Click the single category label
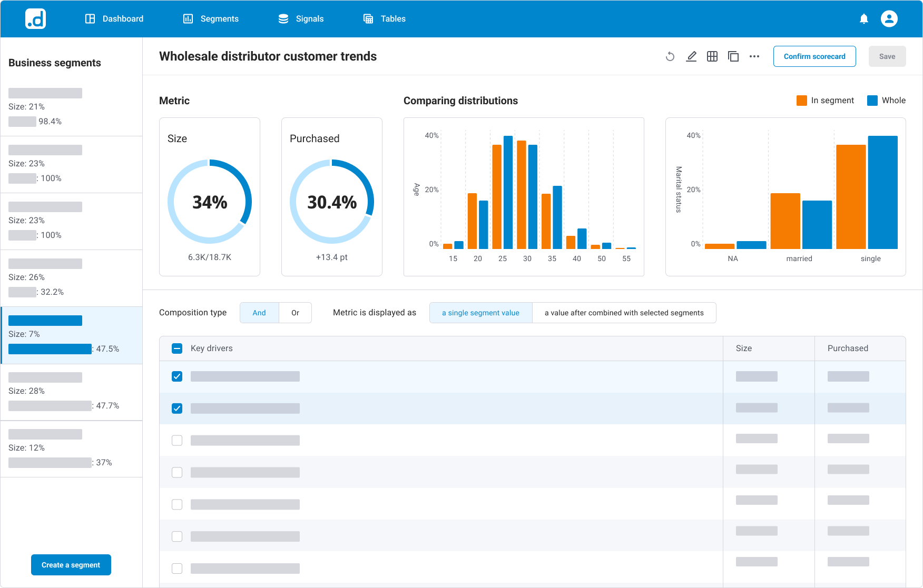The width and height of the screenshot is (923, 588). pos(871,258)
